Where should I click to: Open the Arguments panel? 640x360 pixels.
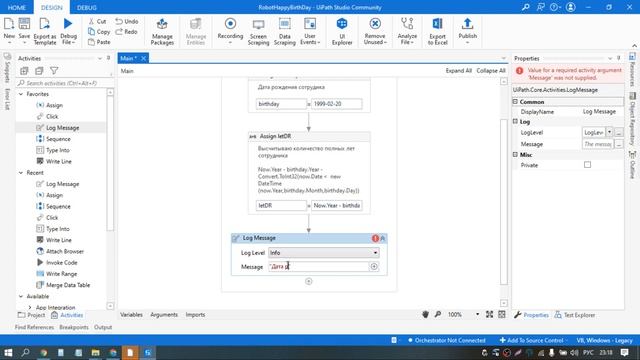(x=164, y=315)
